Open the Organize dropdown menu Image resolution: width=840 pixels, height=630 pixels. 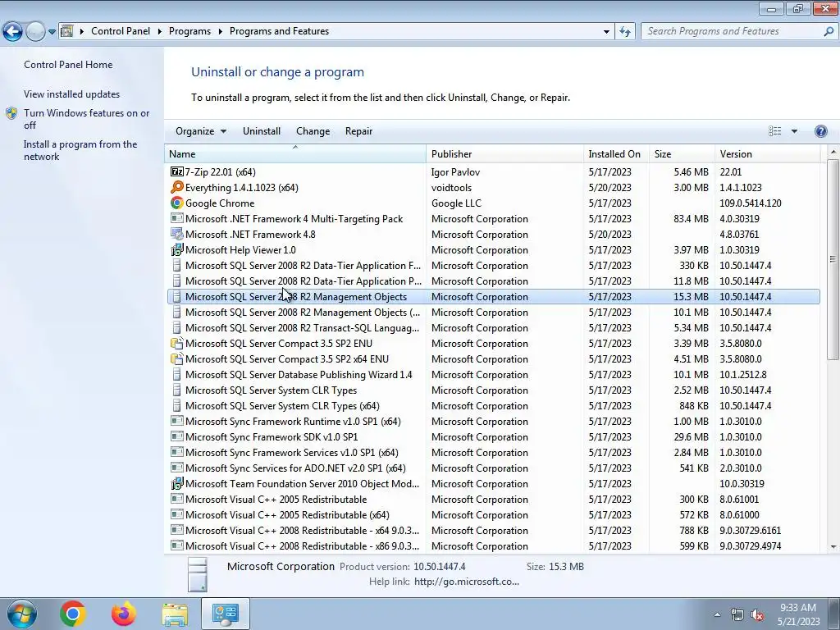[201, 131]
